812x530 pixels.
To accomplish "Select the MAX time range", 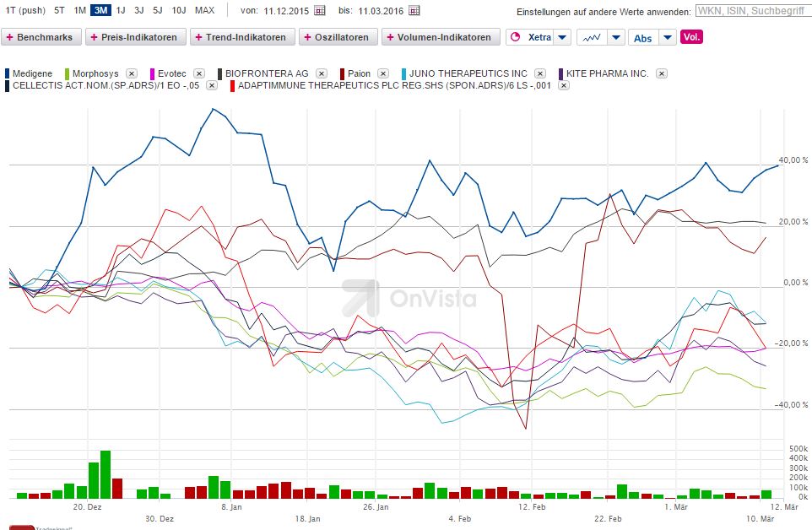I will (x=204, y=10).
